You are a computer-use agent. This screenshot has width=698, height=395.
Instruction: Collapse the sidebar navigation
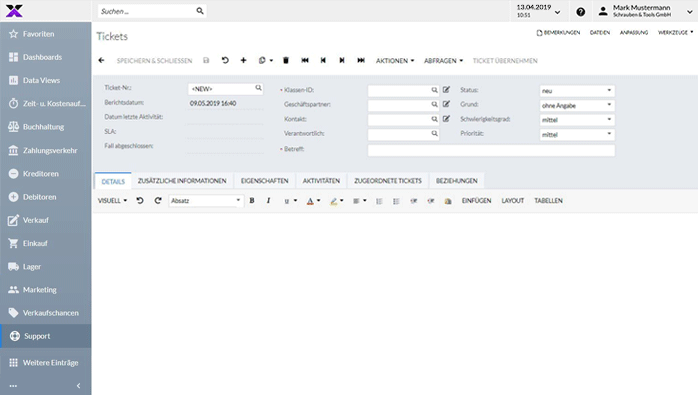point(78,386)
